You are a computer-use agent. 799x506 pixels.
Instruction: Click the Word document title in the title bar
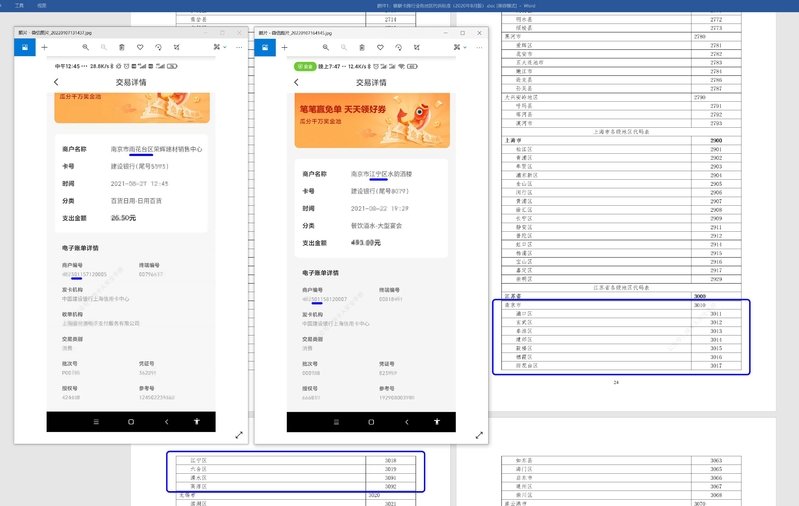pyautogui.click(x=456, y=6)
